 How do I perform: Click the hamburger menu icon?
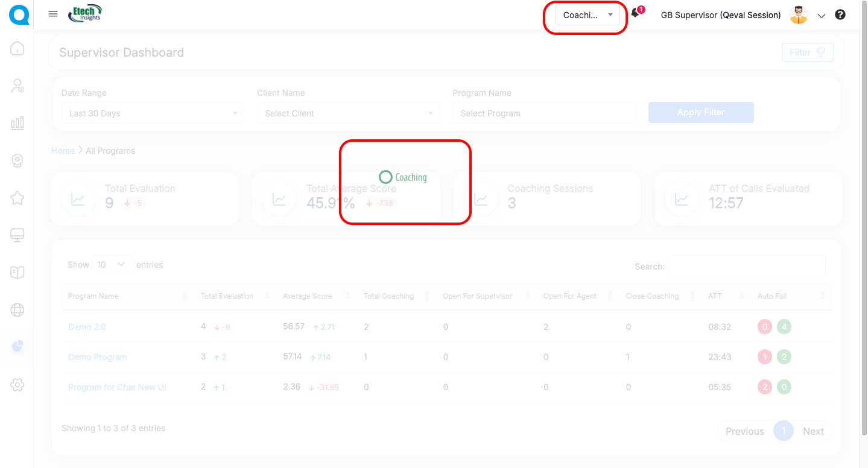click(x=53, y=14)
